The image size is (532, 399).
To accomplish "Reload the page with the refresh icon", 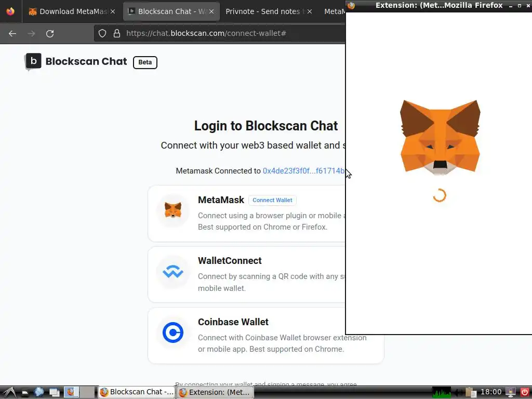I will click(50, 34).
